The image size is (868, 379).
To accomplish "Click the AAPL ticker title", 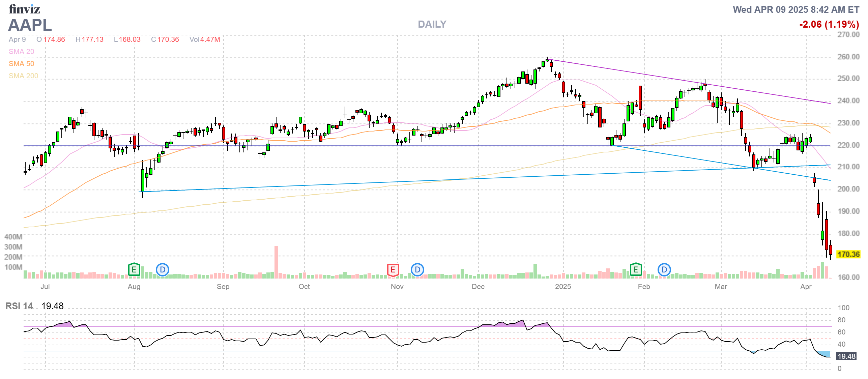I will (30, 25).
